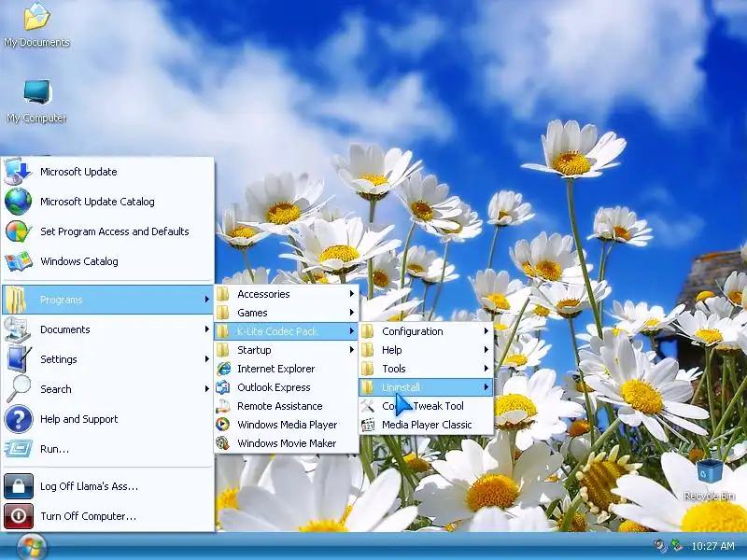Expand the Programs submenu arrow
Image resolution: width=747 pixels, height=560 pixels.
[206, 299]
